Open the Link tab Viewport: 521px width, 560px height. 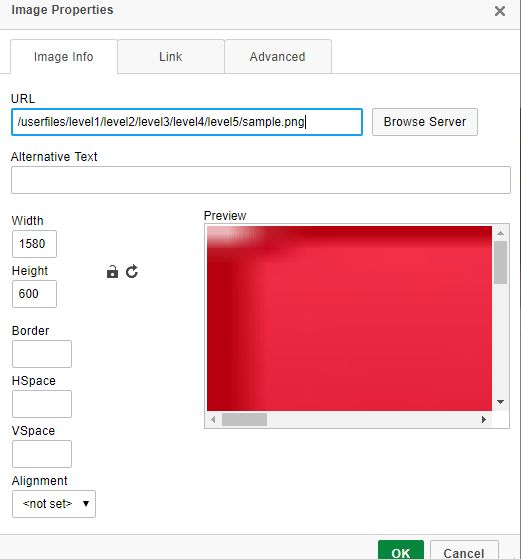click(x=171, y=56)
